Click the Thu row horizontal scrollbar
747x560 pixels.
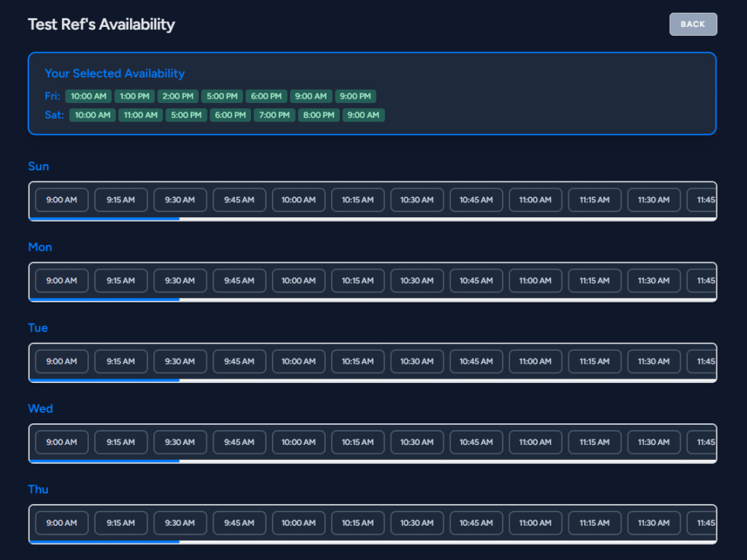(373, 542)
